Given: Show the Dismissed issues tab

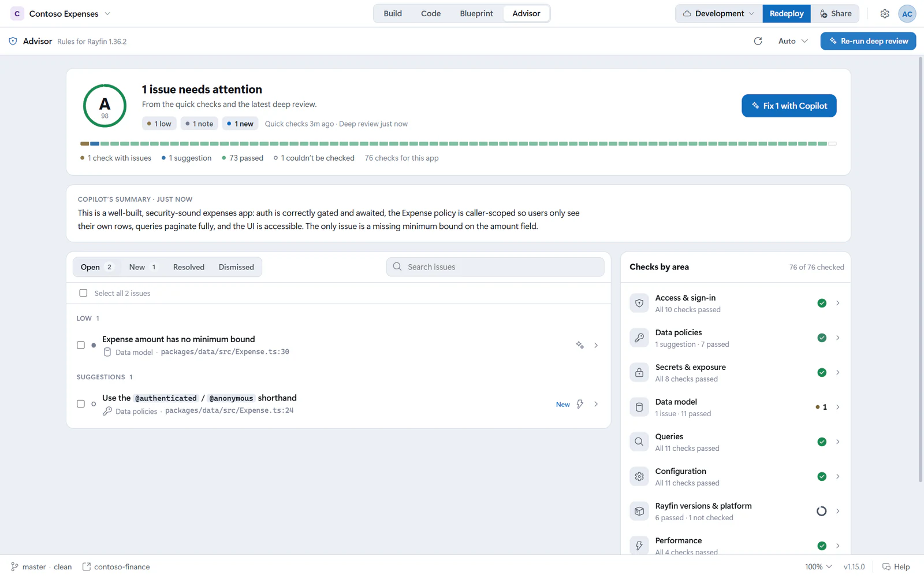Looking at the screenshot, I should pyautogui.click(x=236, y=267).
